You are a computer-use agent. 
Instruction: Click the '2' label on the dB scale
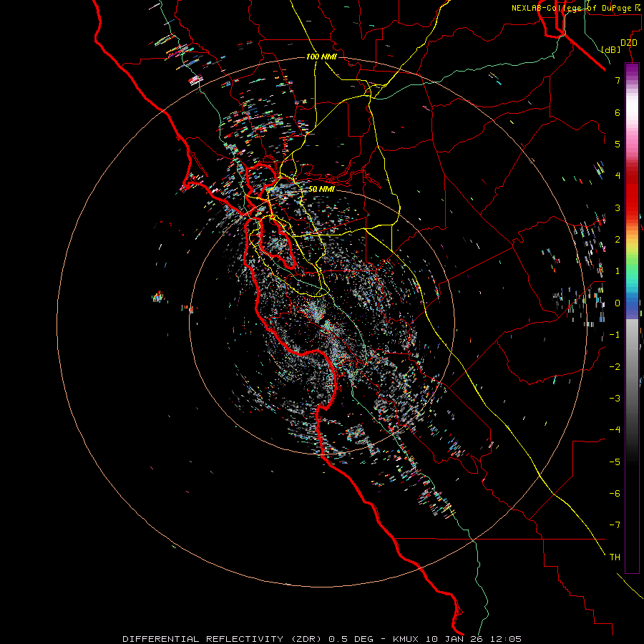click(x=618, y=240)
